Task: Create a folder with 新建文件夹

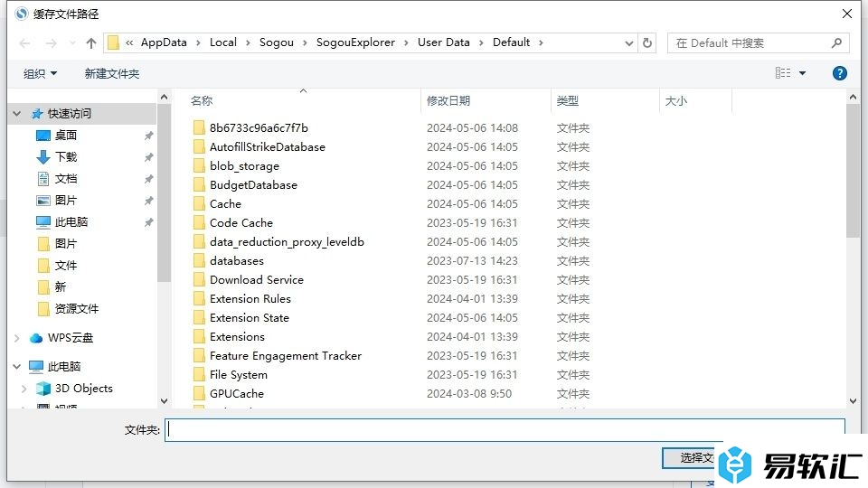Action: [x=112, y=73]
